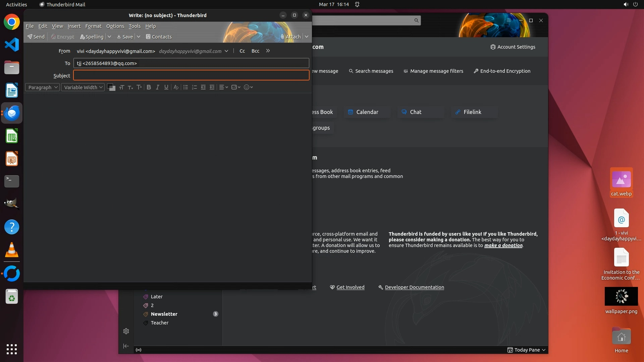Open the make a donation link
Image resolution: width=644 pixels, height=362 pixels.
coord(503,245)
